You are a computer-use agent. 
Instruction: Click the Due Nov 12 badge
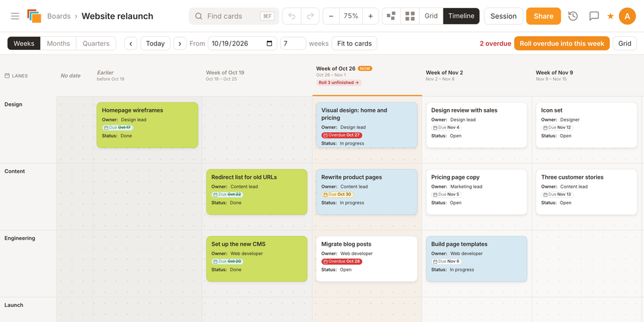(x=557, y=127)
